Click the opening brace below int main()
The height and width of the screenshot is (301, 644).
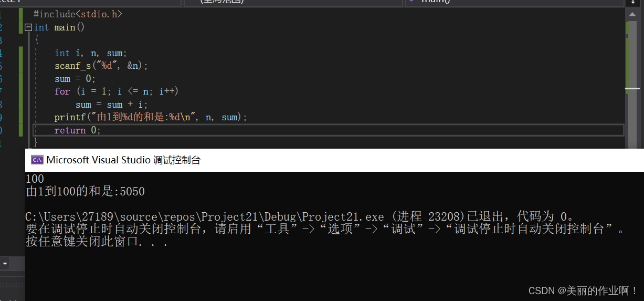point(37,40)
